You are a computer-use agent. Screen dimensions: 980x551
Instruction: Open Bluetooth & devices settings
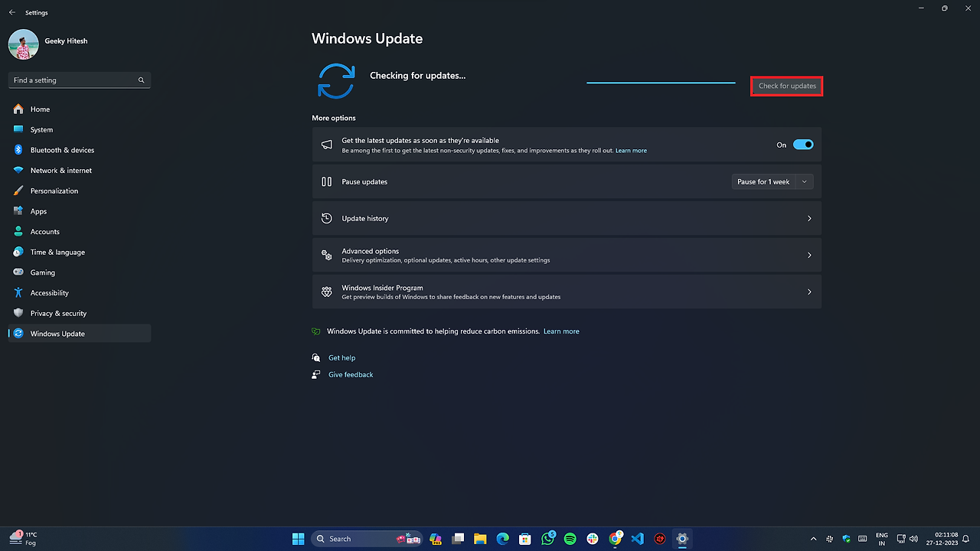pyautogui.click(x=80, y=150)
